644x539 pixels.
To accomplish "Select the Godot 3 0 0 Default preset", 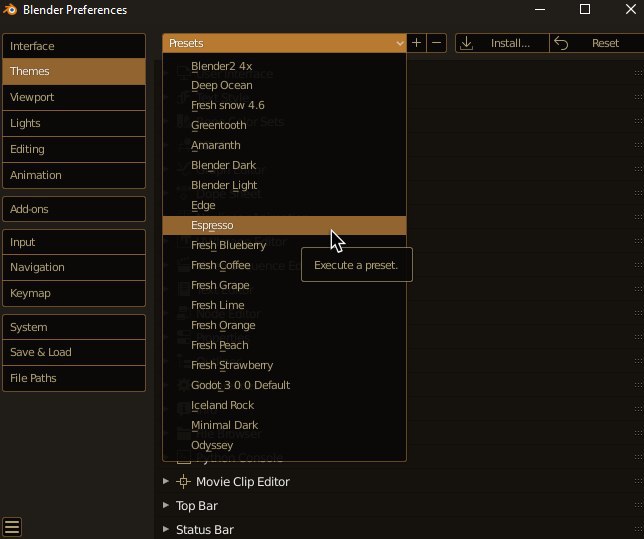I will click(x=284, y=385).
